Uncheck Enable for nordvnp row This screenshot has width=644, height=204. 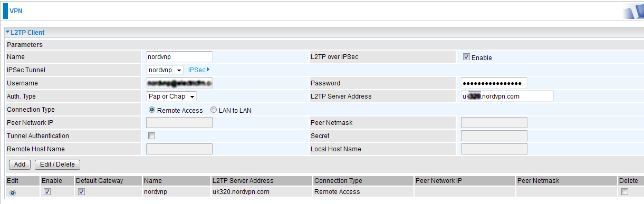(47, 191)
